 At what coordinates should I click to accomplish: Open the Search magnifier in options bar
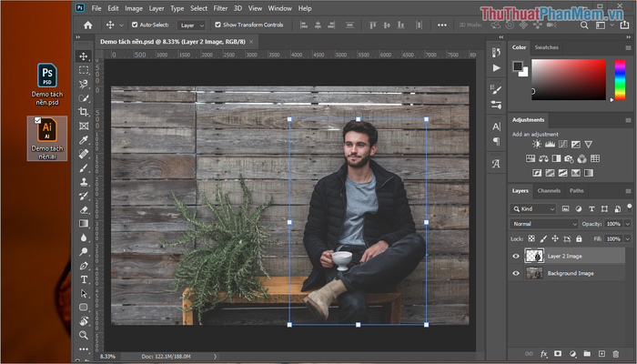[x=584, y=25]
